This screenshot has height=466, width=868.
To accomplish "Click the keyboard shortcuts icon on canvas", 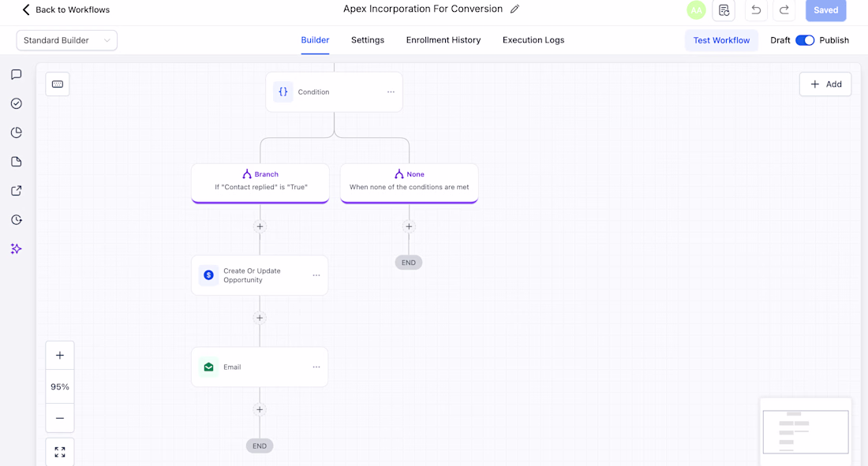I will pos(58,84).
